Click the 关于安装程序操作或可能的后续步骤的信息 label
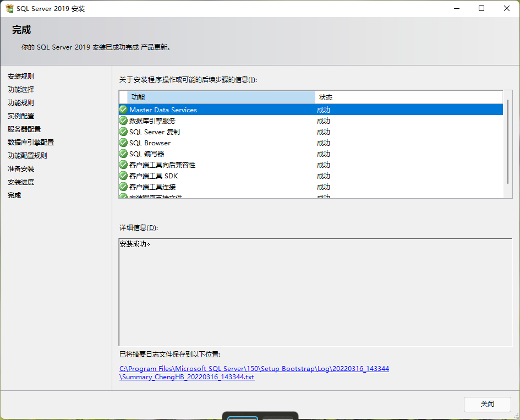 (188, 80)
